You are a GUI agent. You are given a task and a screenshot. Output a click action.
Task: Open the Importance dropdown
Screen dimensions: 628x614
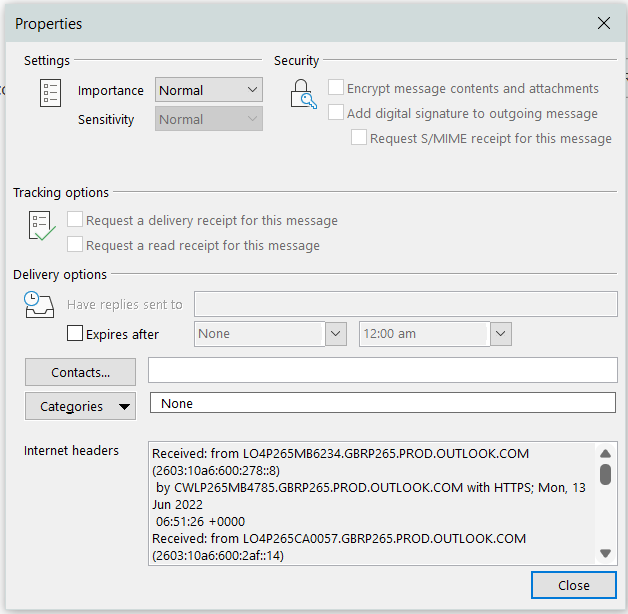209,90
